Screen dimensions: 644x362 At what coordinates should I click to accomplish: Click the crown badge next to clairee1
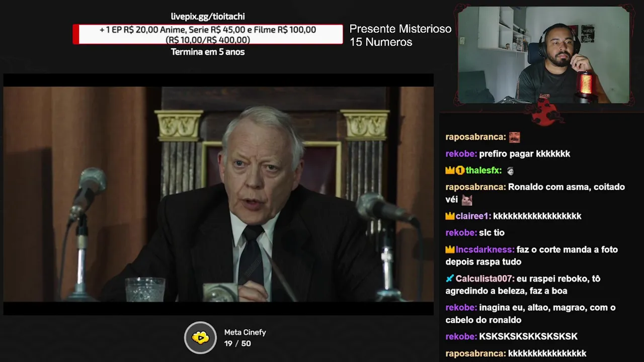coord(450,216)
